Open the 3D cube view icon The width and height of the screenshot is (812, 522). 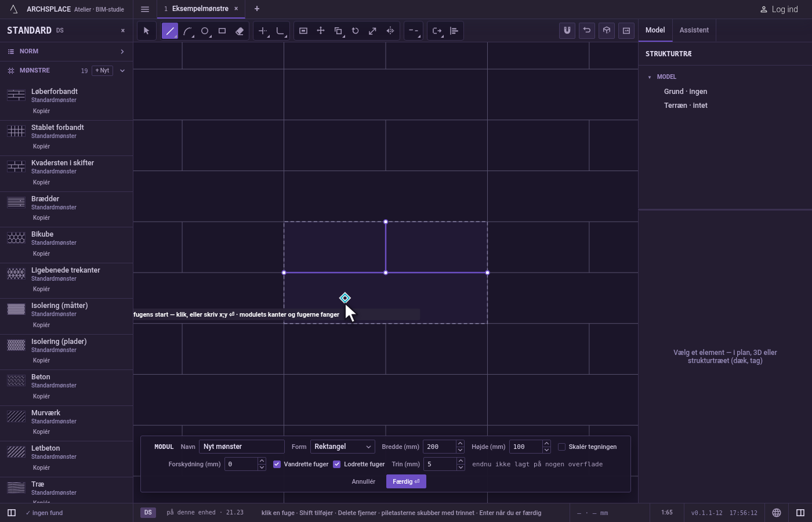pos(607,31)
